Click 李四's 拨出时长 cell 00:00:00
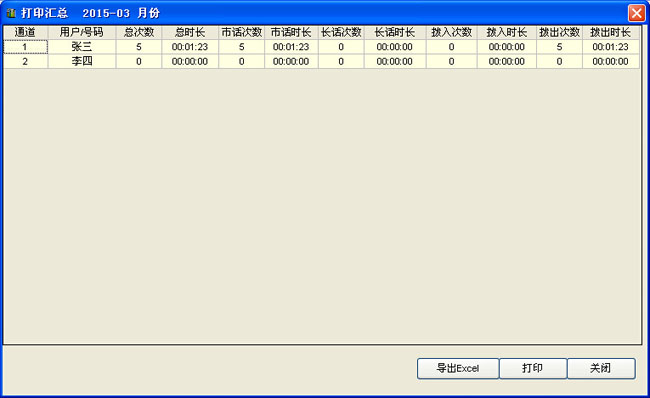Image resolution: width=650 pixels, height=398 pixels. pos(611,61)
